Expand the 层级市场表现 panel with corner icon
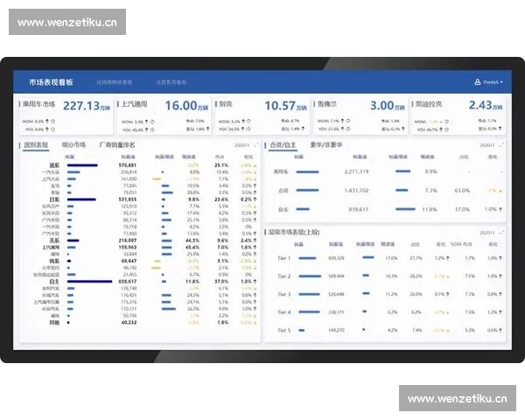The height and width of the screenshot is (420, 525). pos(500,233)
